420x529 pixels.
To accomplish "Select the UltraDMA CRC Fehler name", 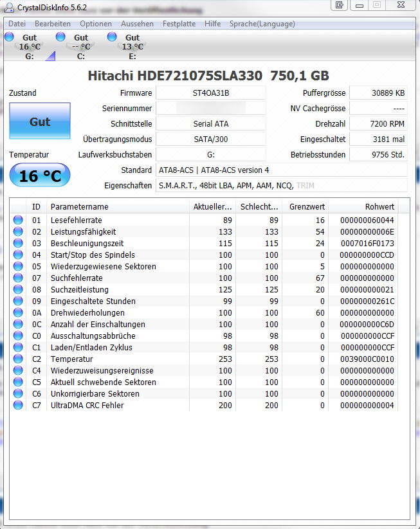I will click(x=87, y=405).
